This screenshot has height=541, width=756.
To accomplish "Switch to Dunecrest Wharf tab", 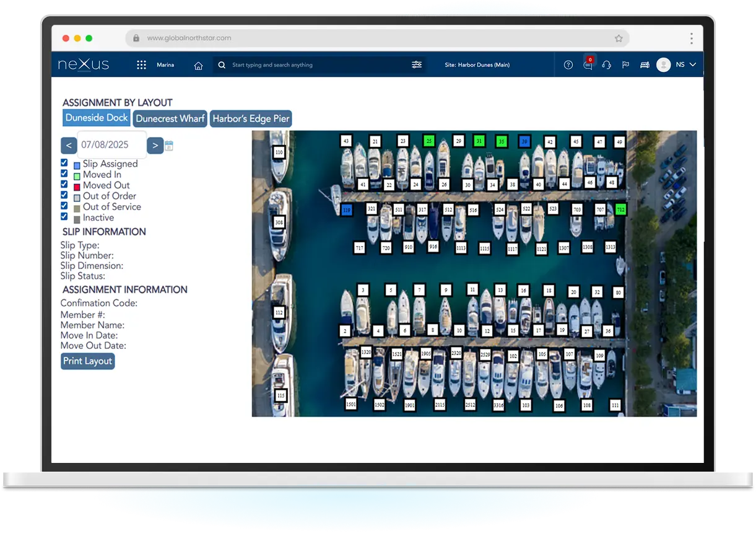I will tap(170, 118).
